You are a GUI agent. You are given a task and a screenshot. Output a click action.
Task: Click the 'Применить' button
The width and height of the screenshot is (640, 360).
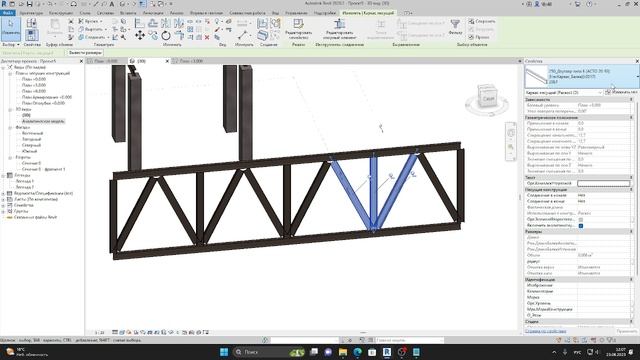pyautogui.click(x=626, y=331)
